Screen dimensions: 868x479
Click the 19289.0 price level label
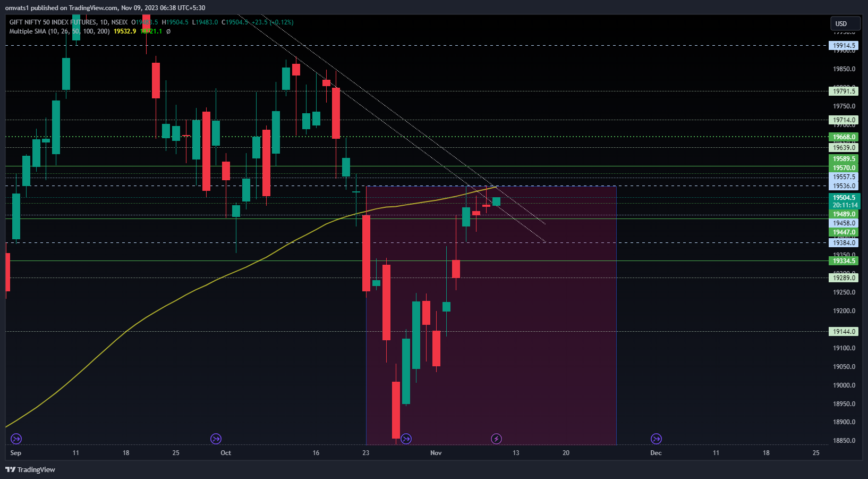[844, 278]
